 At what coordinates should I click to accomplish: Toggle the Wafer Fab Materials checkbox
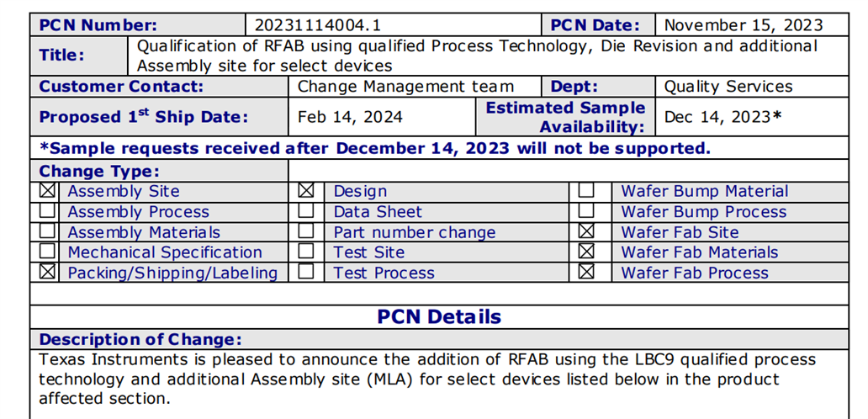586,252
